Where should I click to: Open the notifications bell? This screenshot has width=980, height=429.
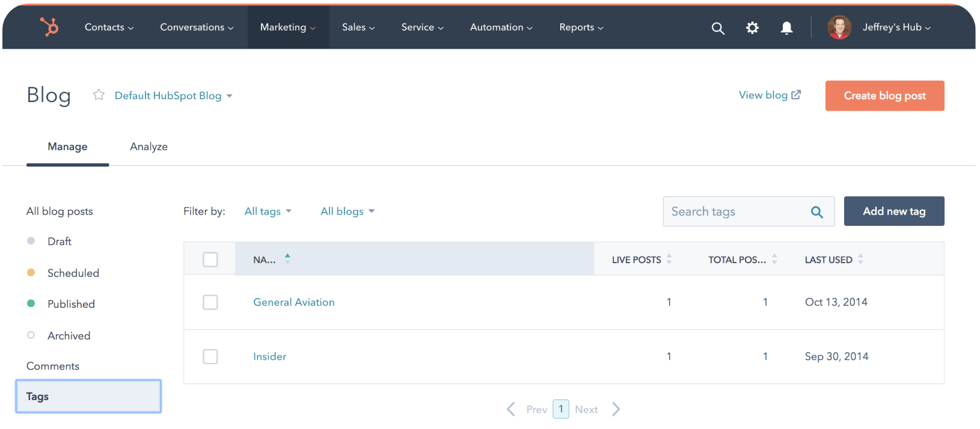coord(786,28)
